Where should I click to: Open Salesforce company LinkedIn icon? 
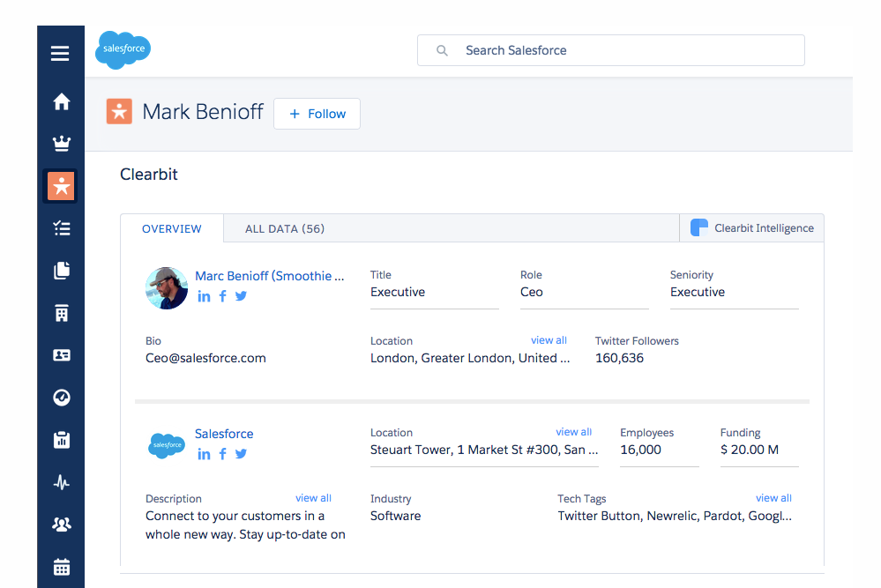(x=204, y=454)
